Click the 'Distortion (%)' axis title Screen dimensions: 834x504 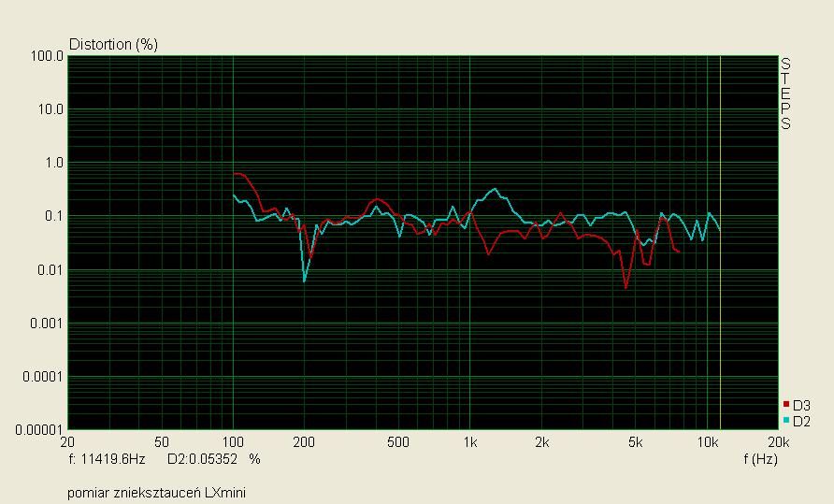point(113,44)
